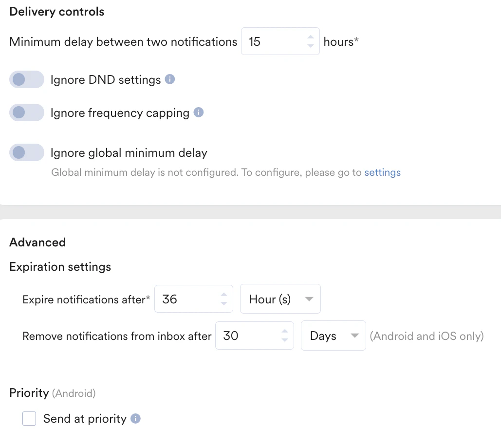The image size is (501, 448).
Task: Click the settings link for global minimum delay
Action: point(383,172)
